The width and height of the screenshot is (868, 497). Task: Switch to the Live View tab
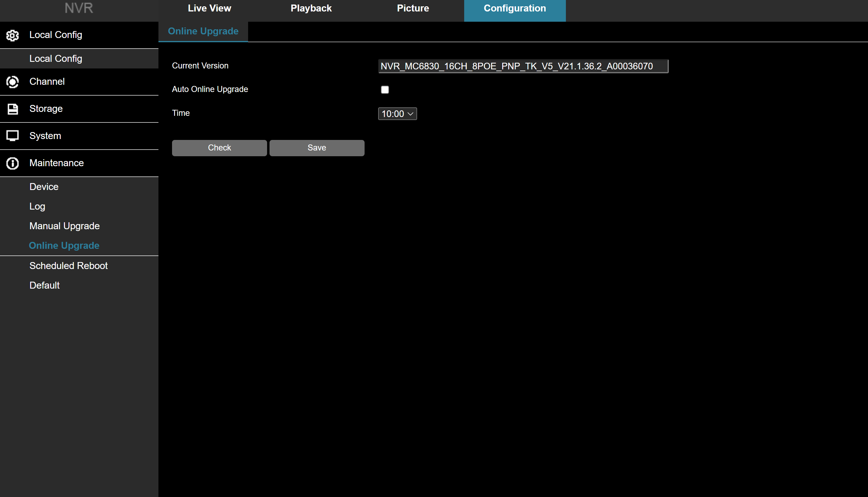209,8
